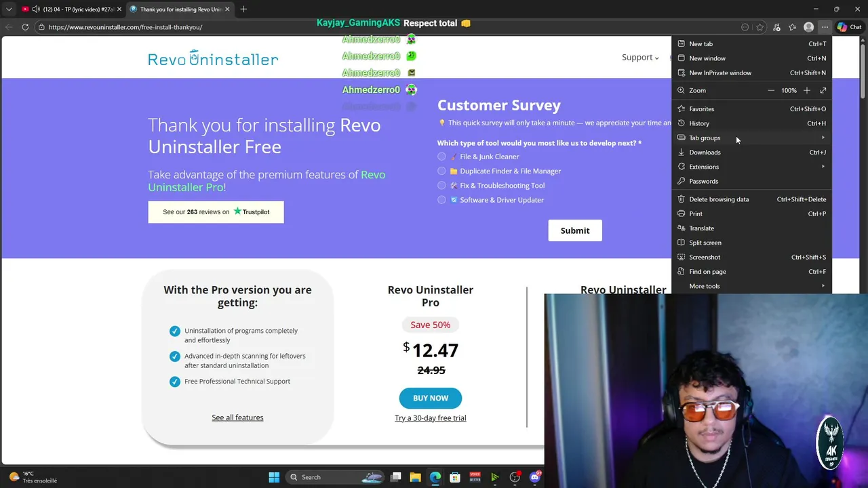Select the File & Junk Cleaner radio option

441,157
